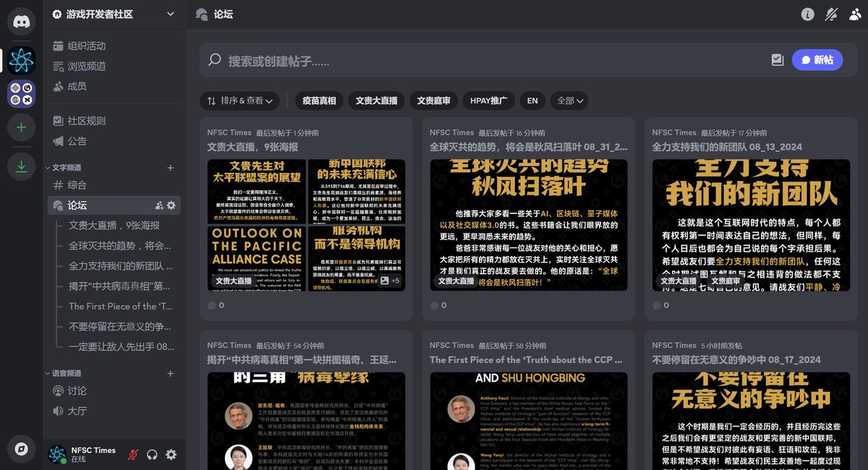Screen dimensions: 868x470
Task: Open thread The First Piece in sidebar
Action: pos(119,307)
